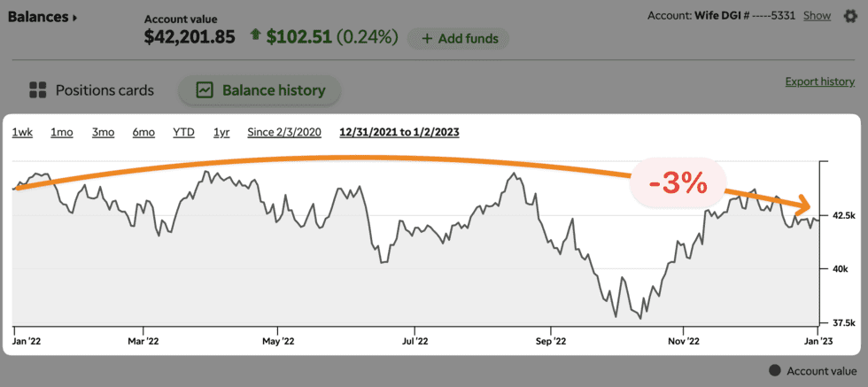Switch to Balance history tab
Image resolution: width=868 pixels, height=387 pixels.
tap(260, 89)
